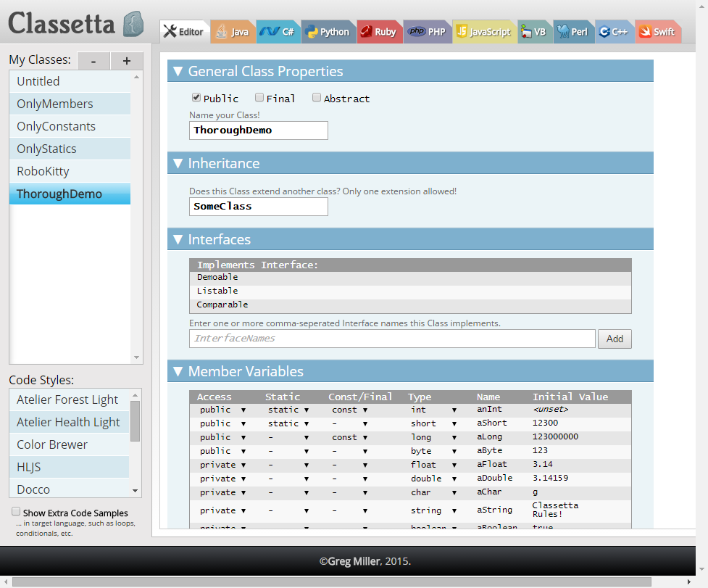Open the Java tab
This screenshot has height=588, width=708.
point(233,31)
